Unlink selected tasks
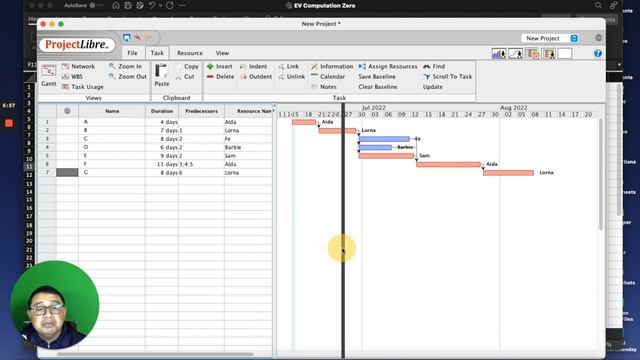 [291, 76]
